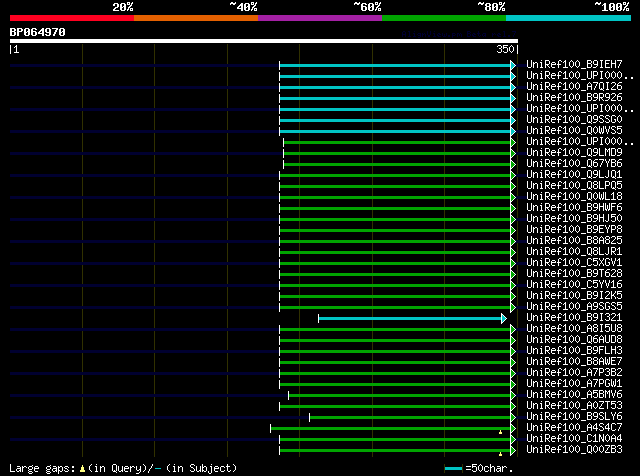Select the UniRef100_Q67YB6 label
The width and height of the screenshot is (640, 476).
click(x=574, y=163)
